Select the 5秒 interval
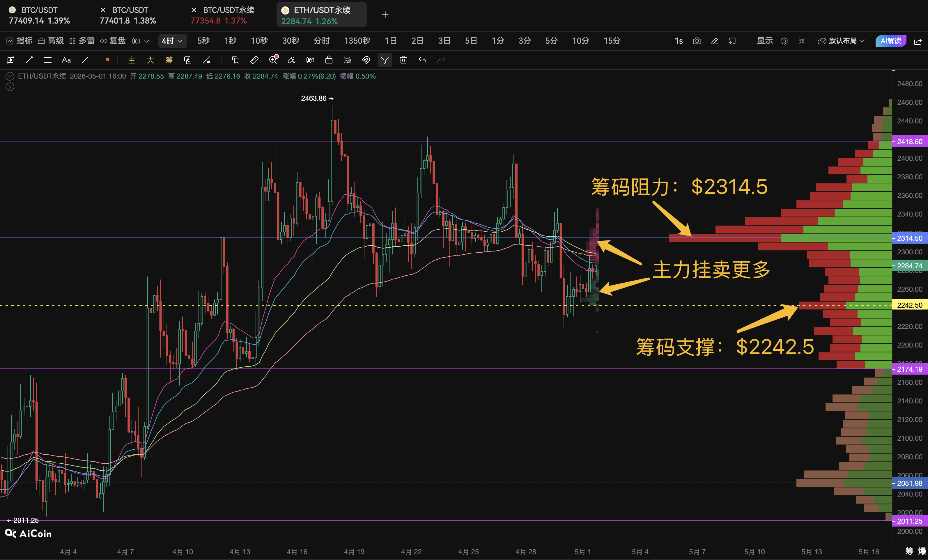Screen dimensions: 928x560 (x=203, y=41)
